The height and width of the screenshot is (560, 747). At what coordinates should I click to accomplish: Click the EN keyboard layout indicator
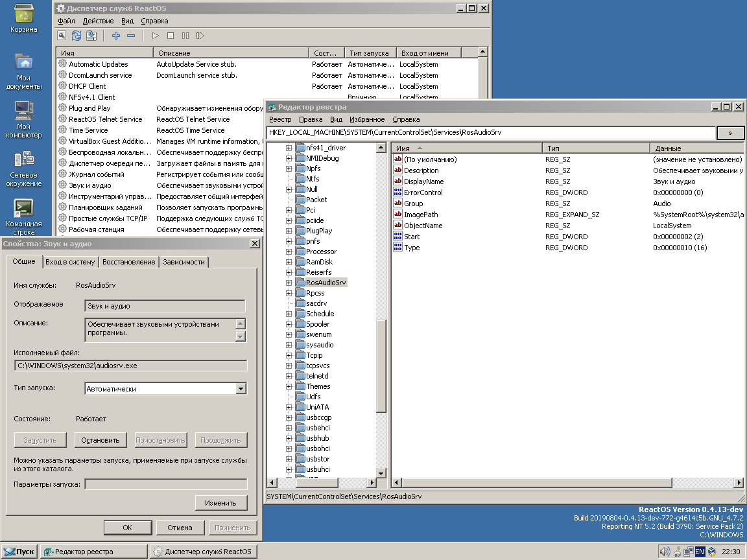tap(700, 552)
